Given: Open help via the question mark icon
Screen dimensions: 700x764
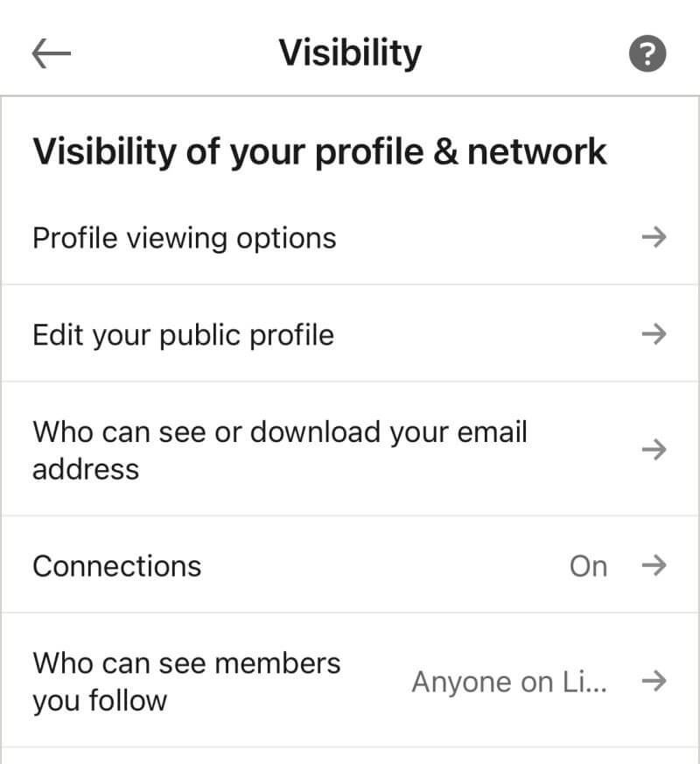Looking at the screenshot, I should 647,55.
